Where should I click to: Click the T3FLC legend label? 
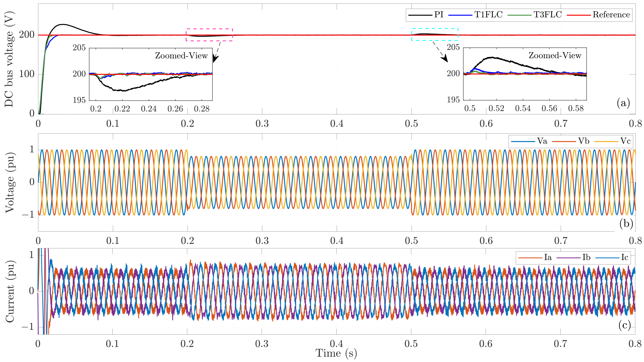click(x=548, y=15)
